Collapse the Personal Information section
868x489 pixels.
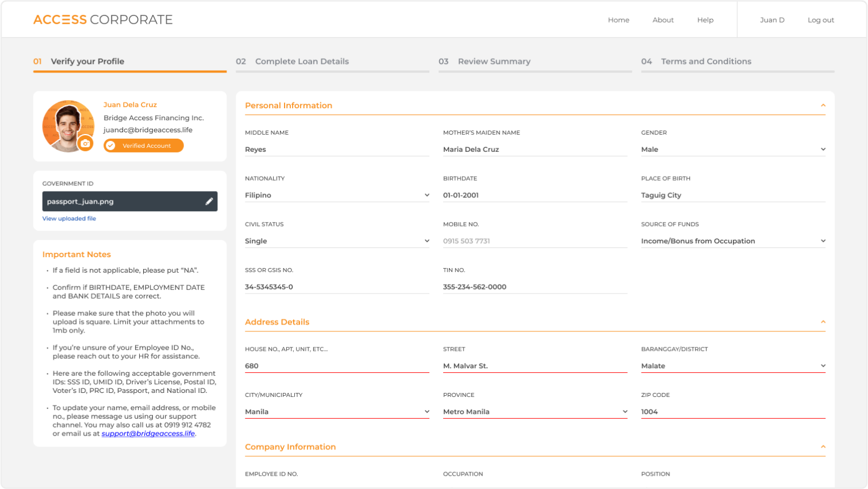823,105
